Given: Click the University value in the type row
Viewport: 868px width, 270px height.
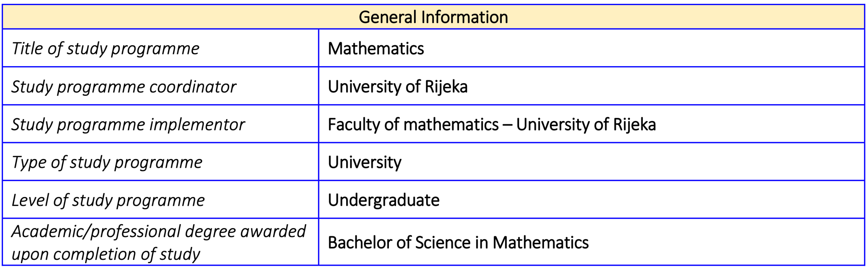Looking at the screenshot, I should click(364, 162).
